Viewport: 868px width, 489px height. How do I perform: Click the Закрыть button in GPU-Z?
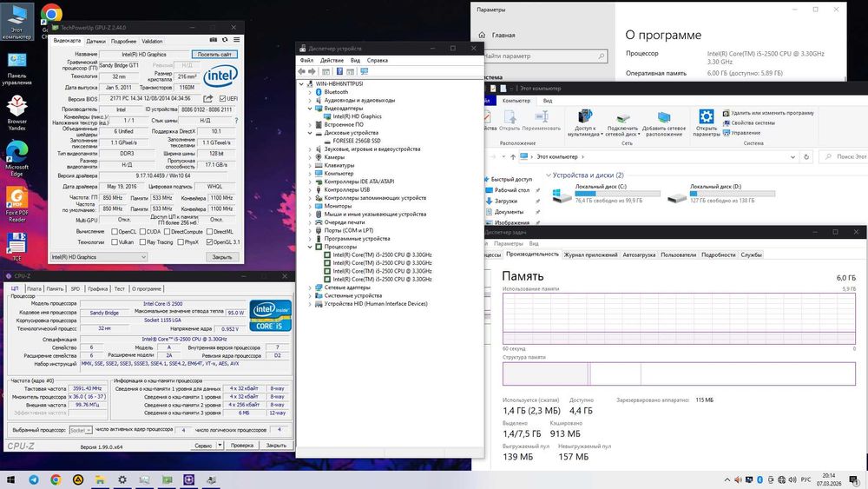pos(222,257)
